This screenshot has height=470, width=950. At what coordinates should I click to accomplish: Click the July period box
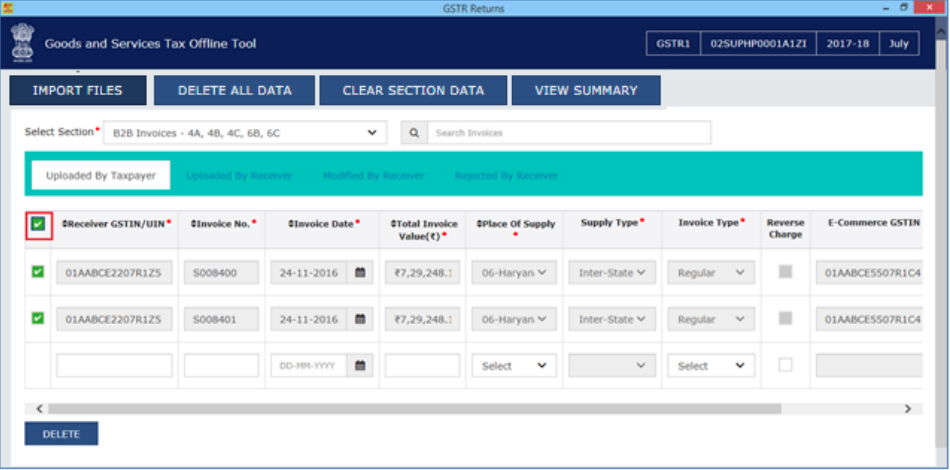point(899,44)
